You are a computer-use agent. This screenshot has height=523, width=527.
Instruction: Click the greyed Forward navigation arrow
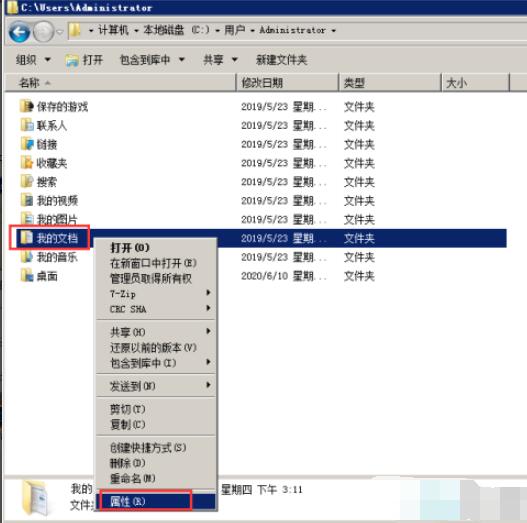(x=44, y=32)
